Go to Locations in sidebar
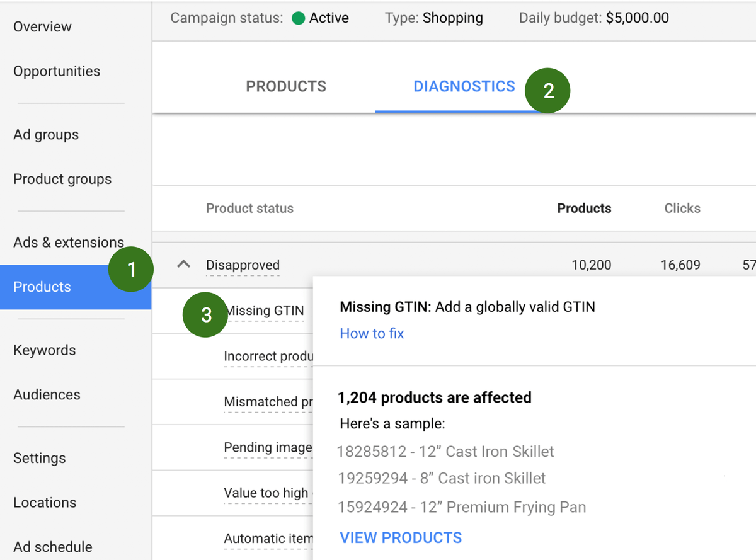Image resolution: width=756 pixels, height=560 pixels. tap(45, 503)
